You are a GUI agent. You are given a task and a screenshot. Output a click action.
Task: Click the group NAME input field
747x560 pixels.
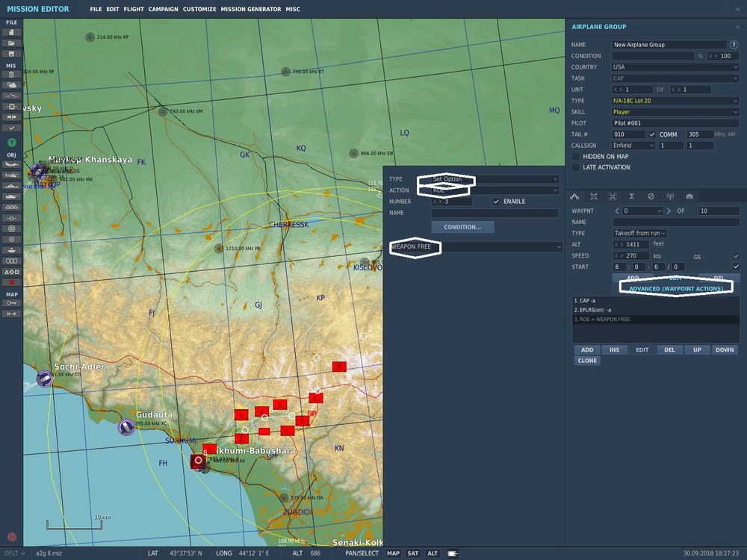click(669, 45)
